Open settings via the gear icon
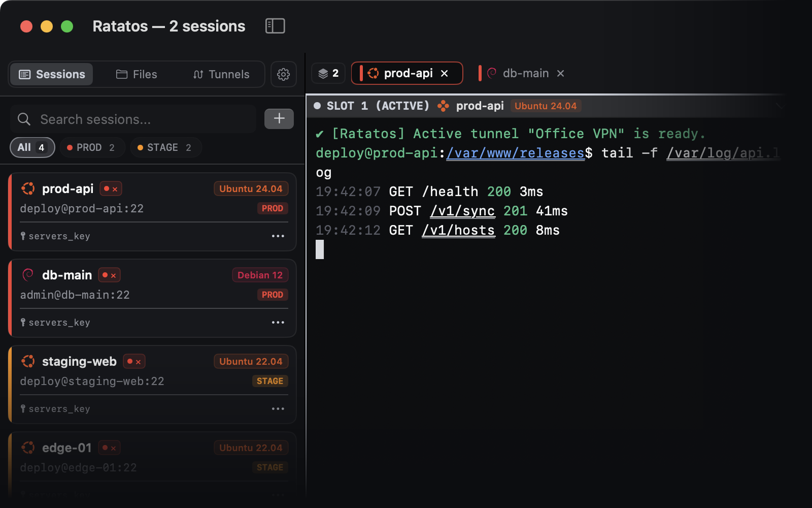Viewport: 812px width, 508px height. tap(283, 74)
